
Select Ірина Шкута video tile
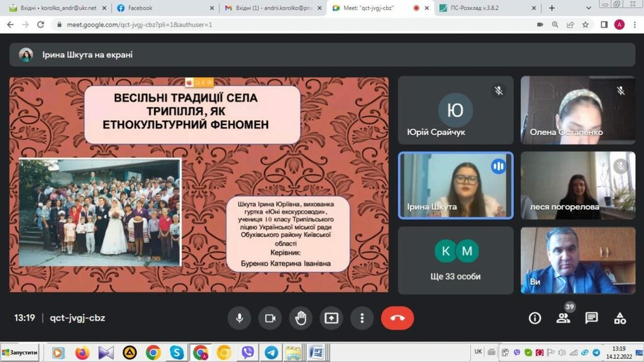click(456, 185)
